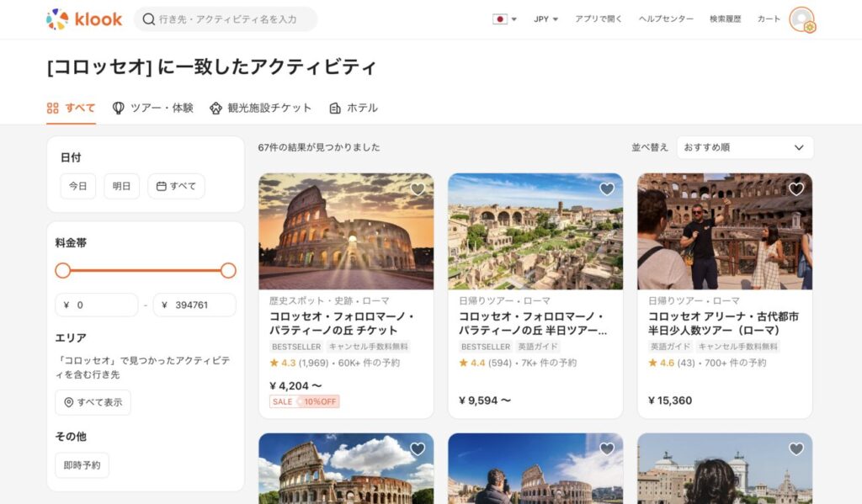Open the Japan flag language dropdown
This screenshot has height=504, width=862.
coord(504,19)
